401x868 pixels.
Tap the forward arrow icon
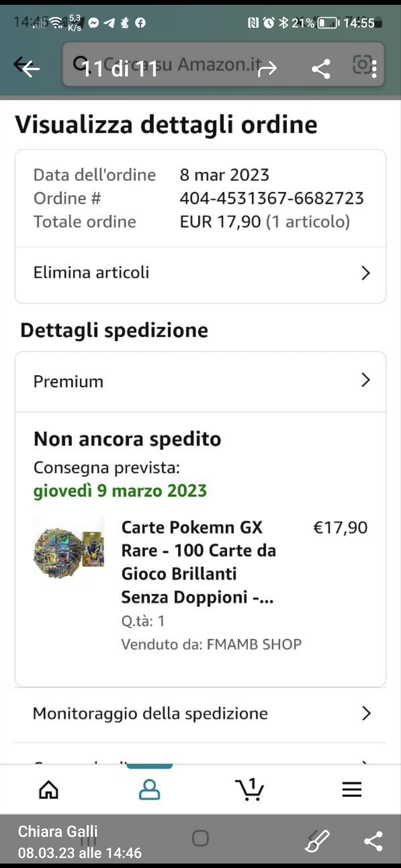267,68
